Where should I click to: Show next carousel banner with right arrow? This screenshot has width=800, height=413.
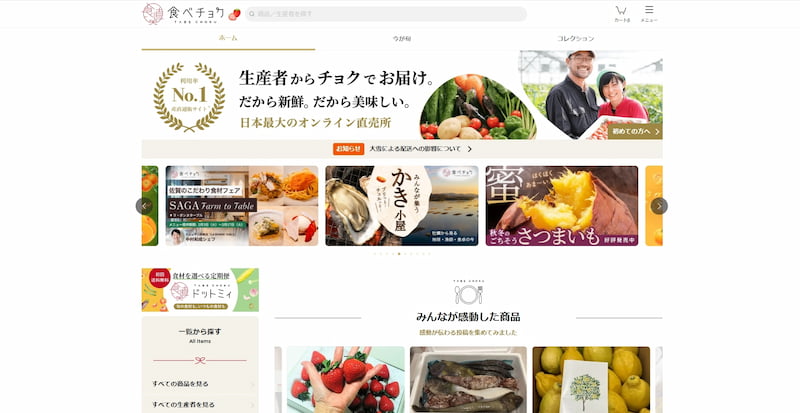(x=659, y=206)
